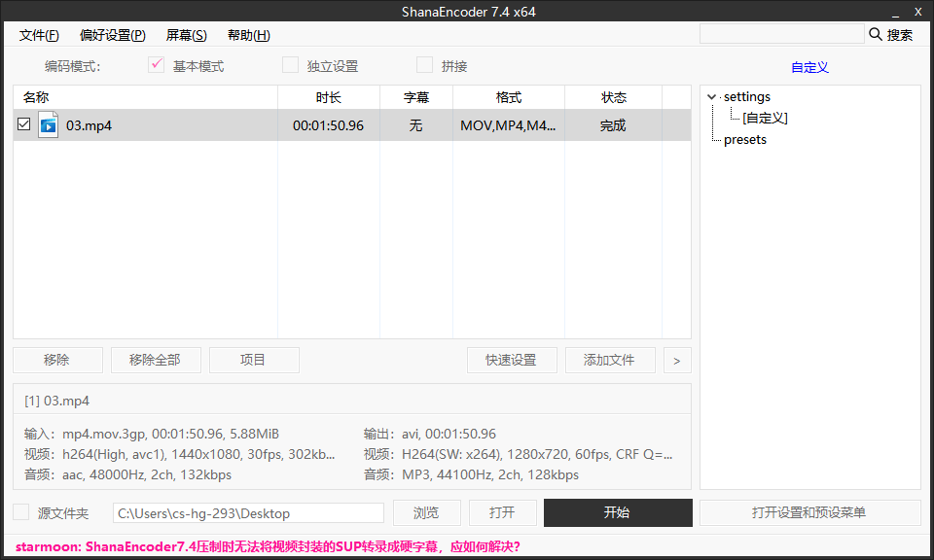The width and height of the screenshot is (934, 560).
Task: Click the 自定义 link
Action: [x=809, y=67]
